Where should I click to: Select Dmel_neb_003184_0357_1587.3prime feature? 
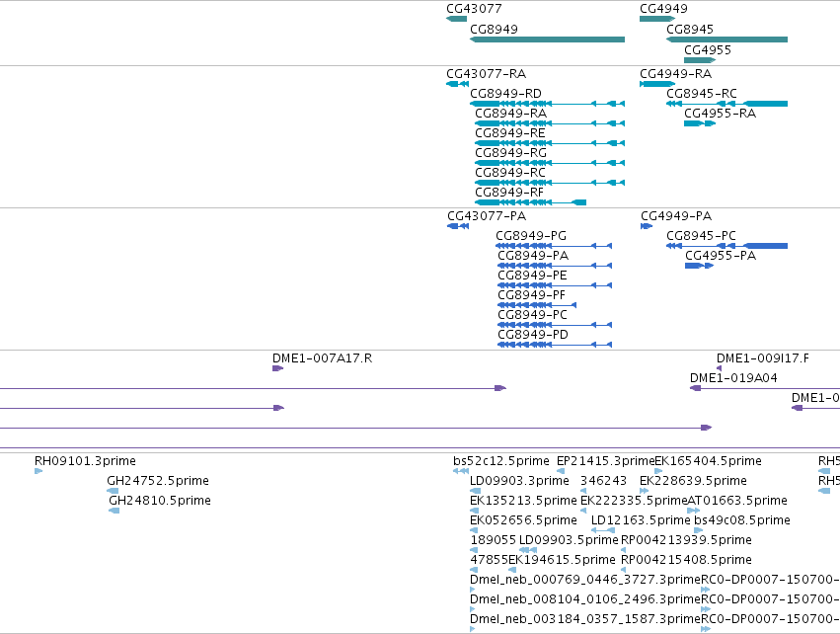472,630
